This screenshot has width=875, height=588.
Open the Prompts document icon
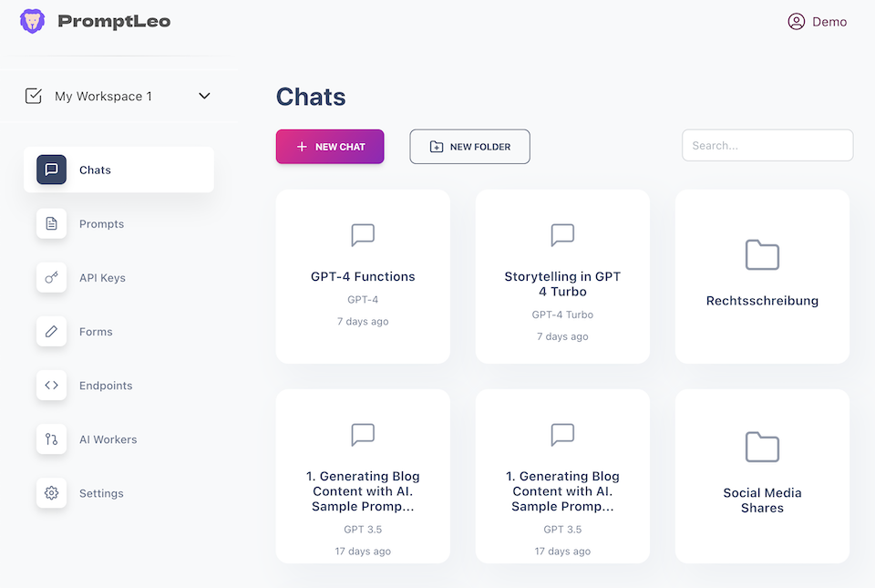coord(51,223)
